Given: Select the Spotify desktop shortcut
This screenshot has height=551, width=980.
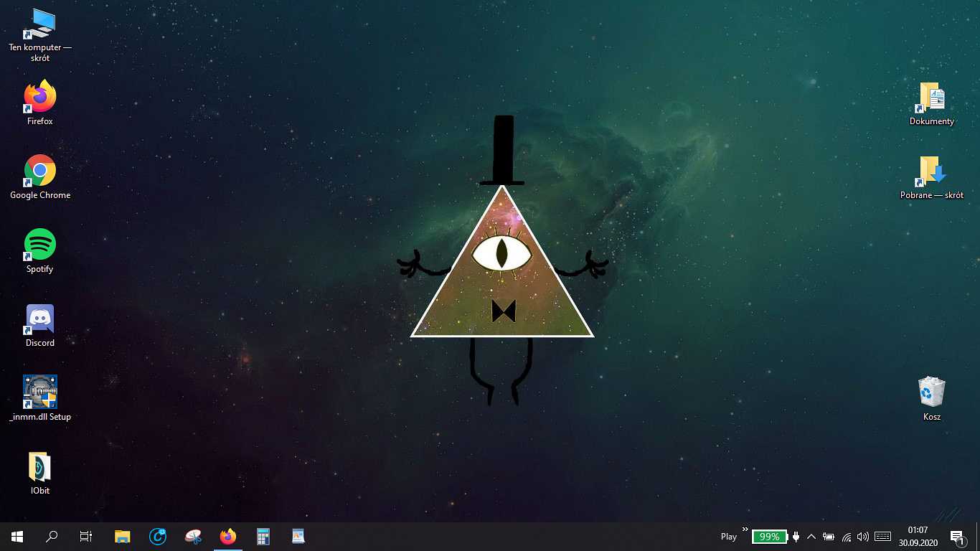Looking at the screenshot, I should 40,245.
